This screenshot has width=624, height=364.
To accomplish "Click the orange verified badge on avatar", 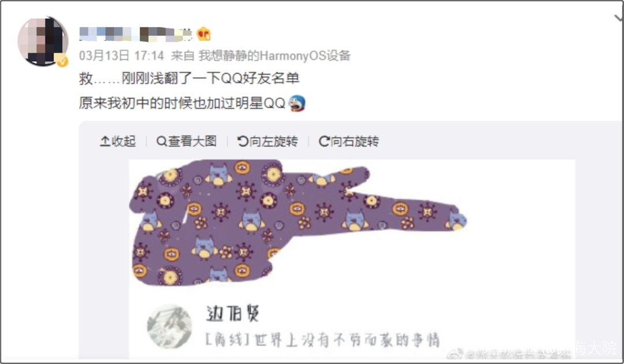I will click(x=62, y=61).
